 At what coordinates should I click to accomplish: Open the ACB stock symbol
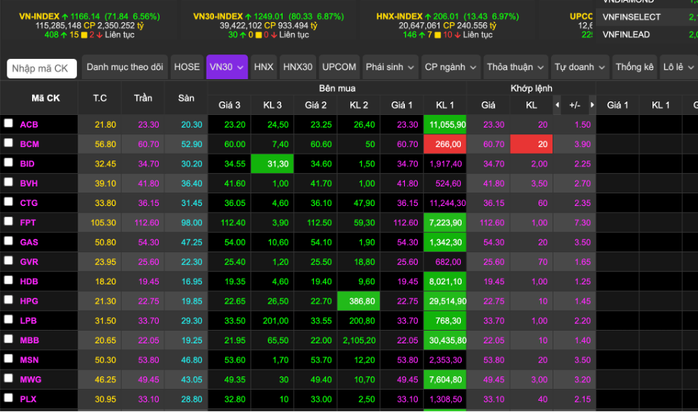(29, 125)
